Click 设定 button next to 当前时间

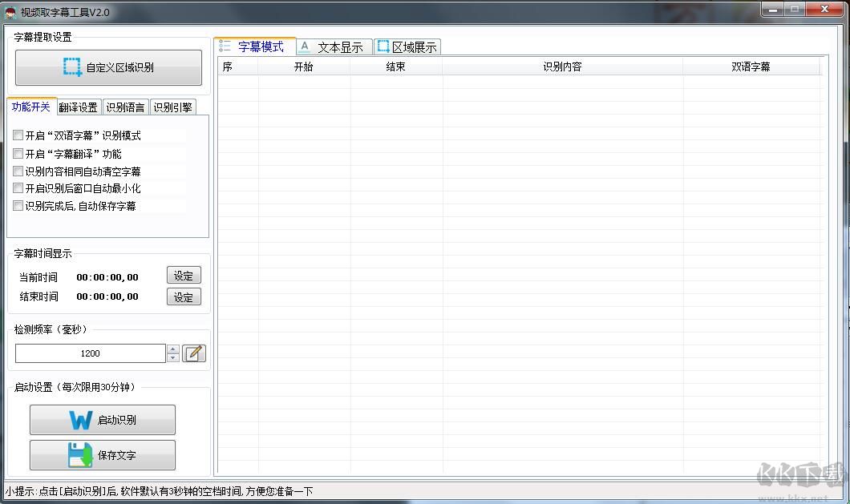click(184, 275)
